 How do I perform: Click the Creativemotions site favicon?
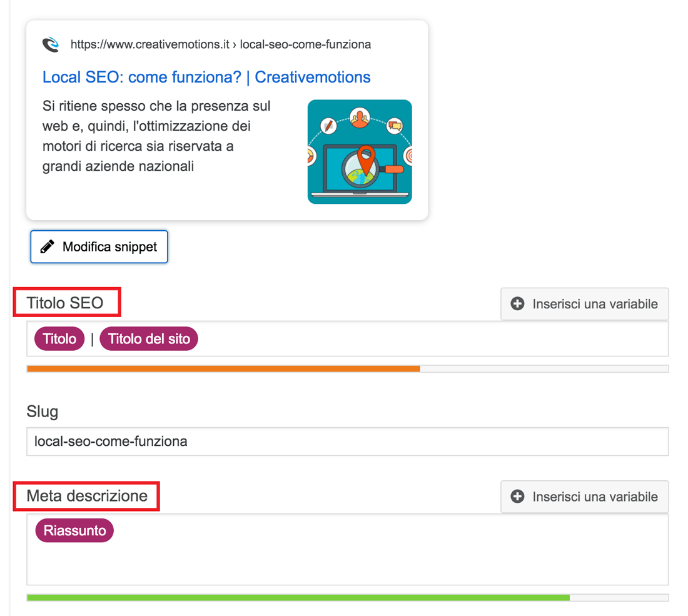(51, 44)
